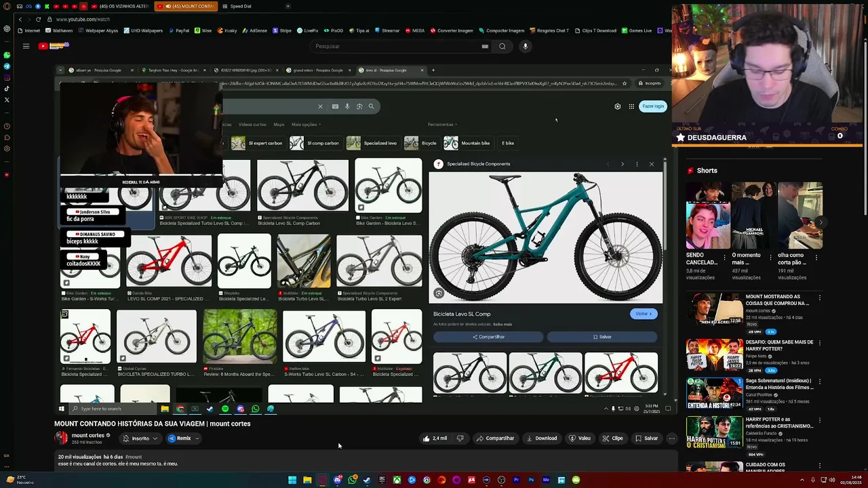Open the Xbox app from taskbar
868x488 pixels.
[x=397, y=480]
